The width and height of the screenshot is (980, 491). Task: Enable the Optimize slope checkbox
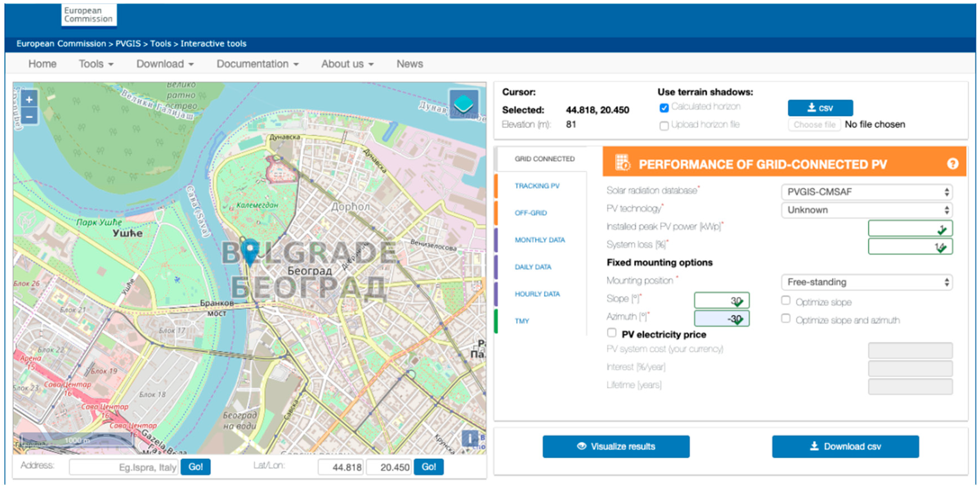tap(786, 301)
